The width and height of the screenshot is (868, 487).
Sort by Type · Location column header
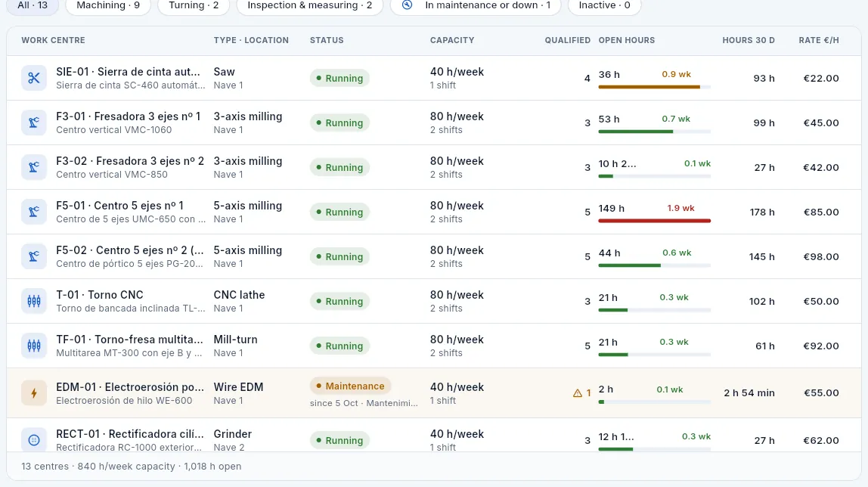251,40
